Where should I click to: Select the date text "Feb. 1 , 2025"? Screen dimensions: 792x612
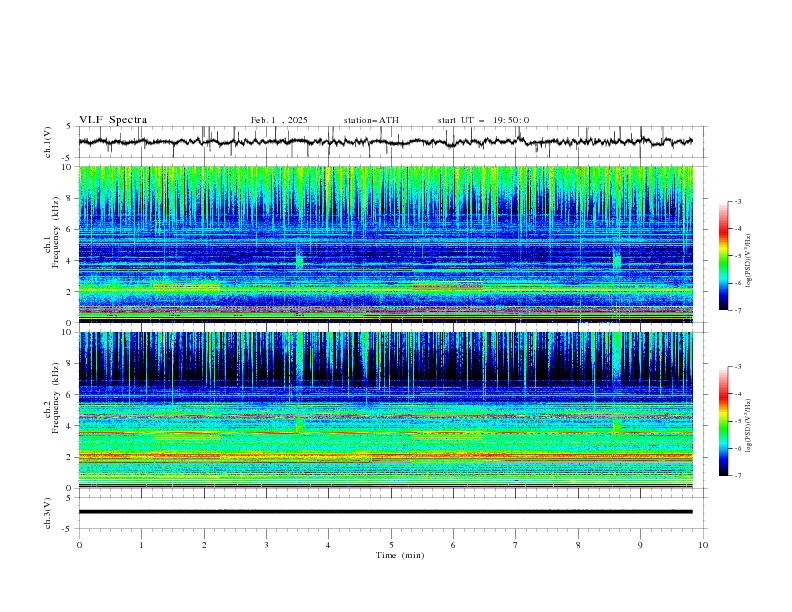click(x=279, y=120)
